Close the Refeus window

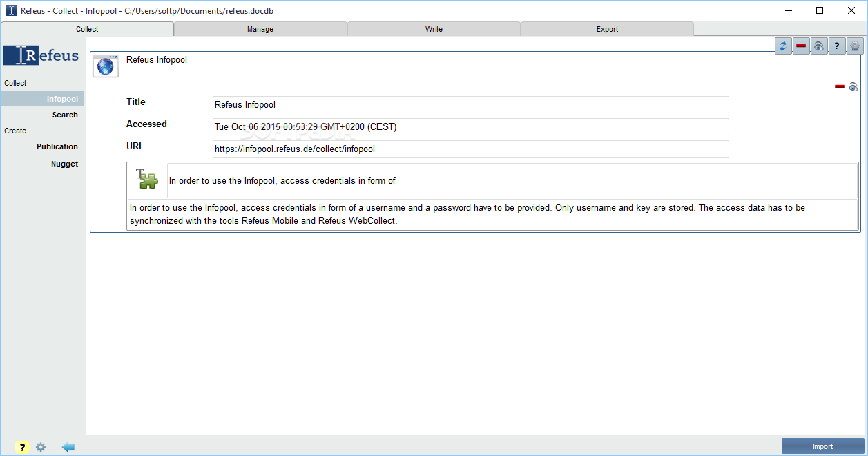851,10
